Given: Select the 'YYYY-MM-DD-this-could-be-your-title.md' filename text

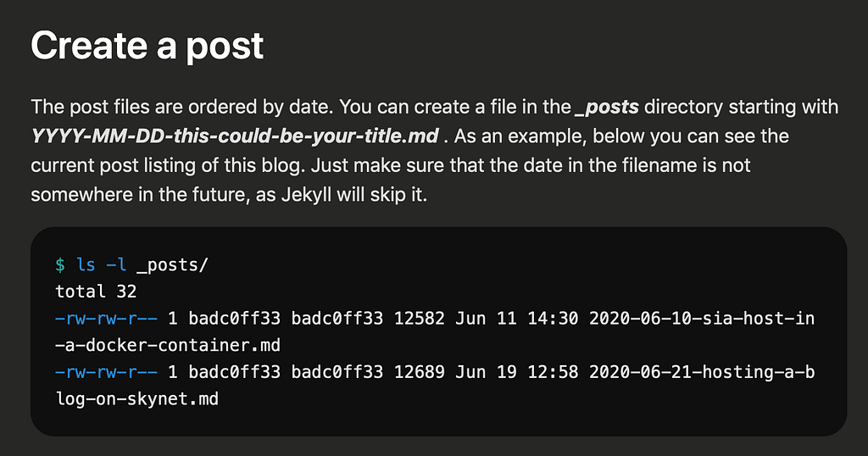Looking at the screenshot, I should tap(235, 136).
